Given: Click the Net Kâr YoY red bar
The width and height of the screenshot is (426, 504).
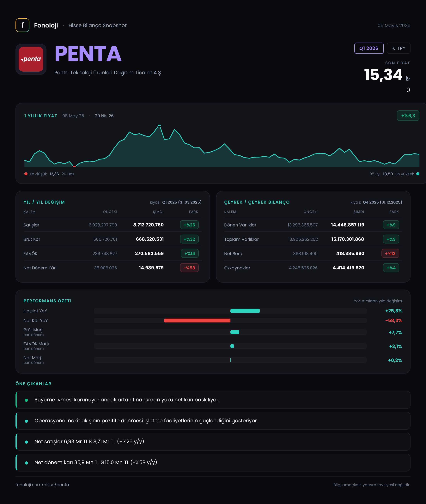Looking at the screenshot, I should (x=197, y=321).
